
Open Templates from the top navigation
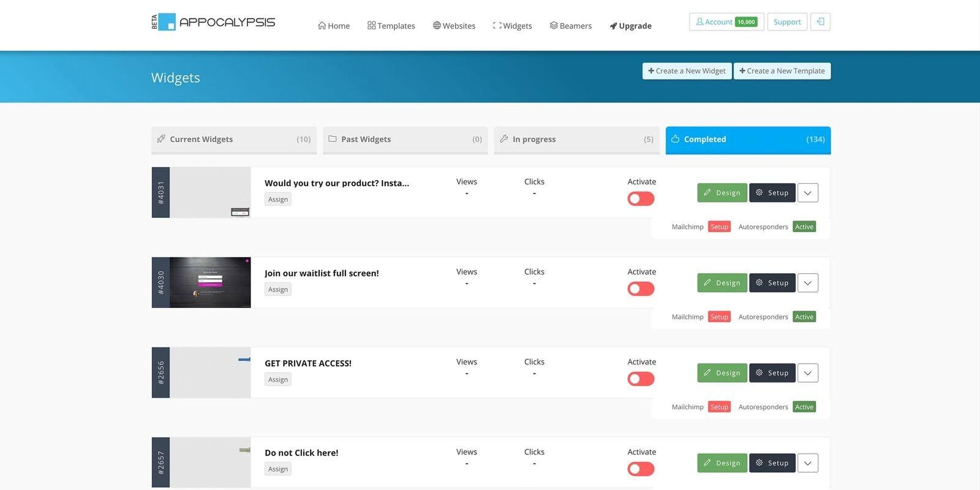click(x=391, y=26)
